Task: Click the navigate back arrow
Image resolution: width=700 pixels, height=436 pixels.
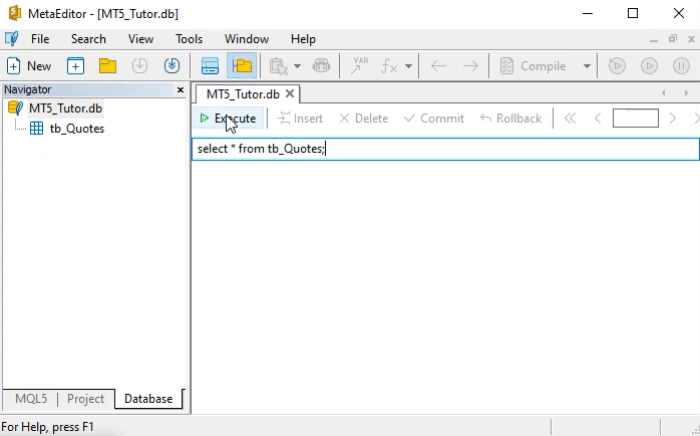Action: (x=439, y=66)
